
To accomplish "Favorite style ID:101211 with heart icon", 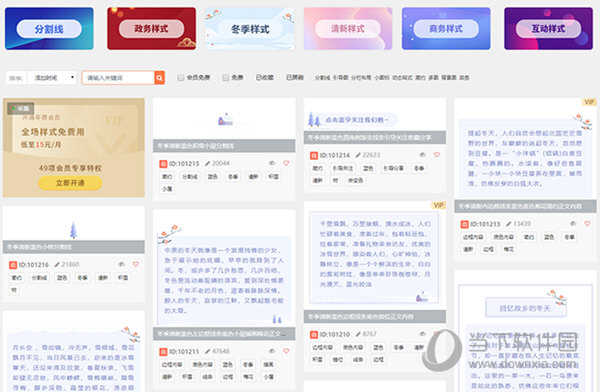I will tap(286, 351).
